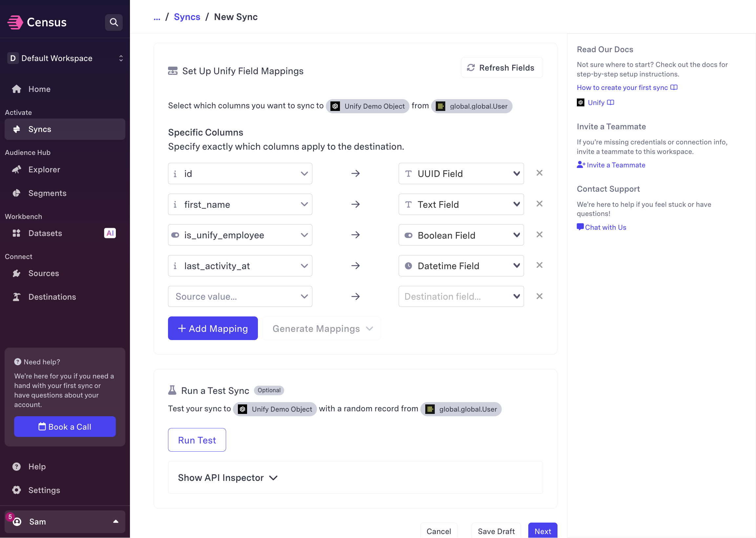The height and width of the screenshot is (538, 756).
Task: Expand the Sam user menu
Action: click(65, 522)
